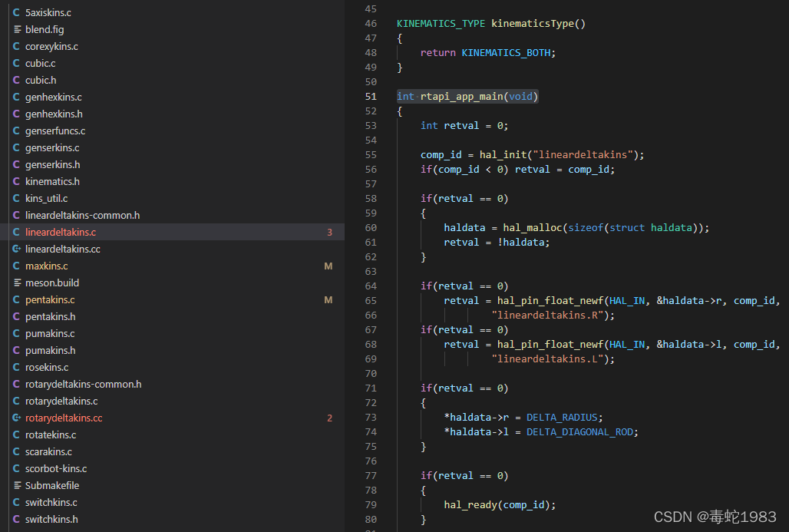Open switchkins.c file

[x=51, y=502]
